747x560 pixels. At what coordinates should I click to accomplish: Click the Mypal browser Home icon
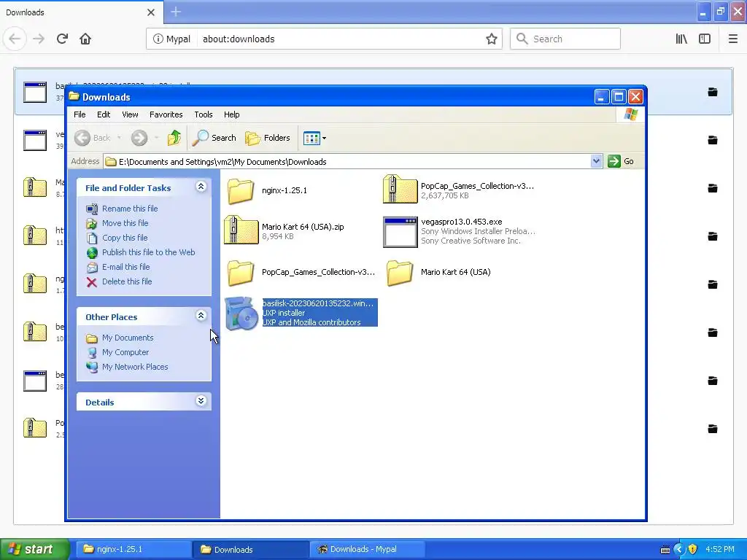click(x=85, y=39)
